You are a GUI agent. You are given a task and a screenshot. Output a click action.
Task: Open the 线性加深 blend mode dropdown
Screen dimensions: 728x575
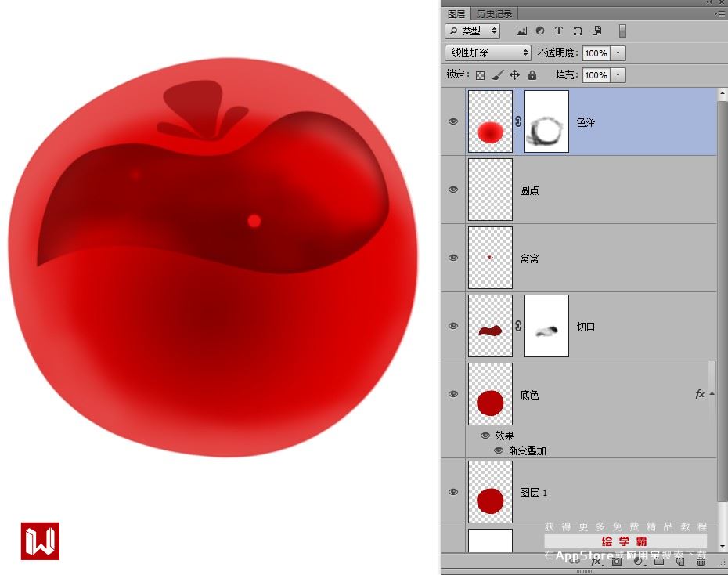pyautogui.click(x=488, y=52)
